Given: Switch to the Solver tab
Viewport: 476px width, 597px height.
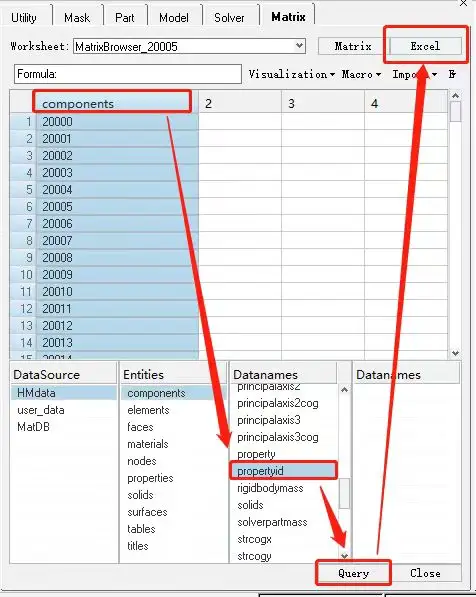Looking at the screenshot, I should click(229, 18).
